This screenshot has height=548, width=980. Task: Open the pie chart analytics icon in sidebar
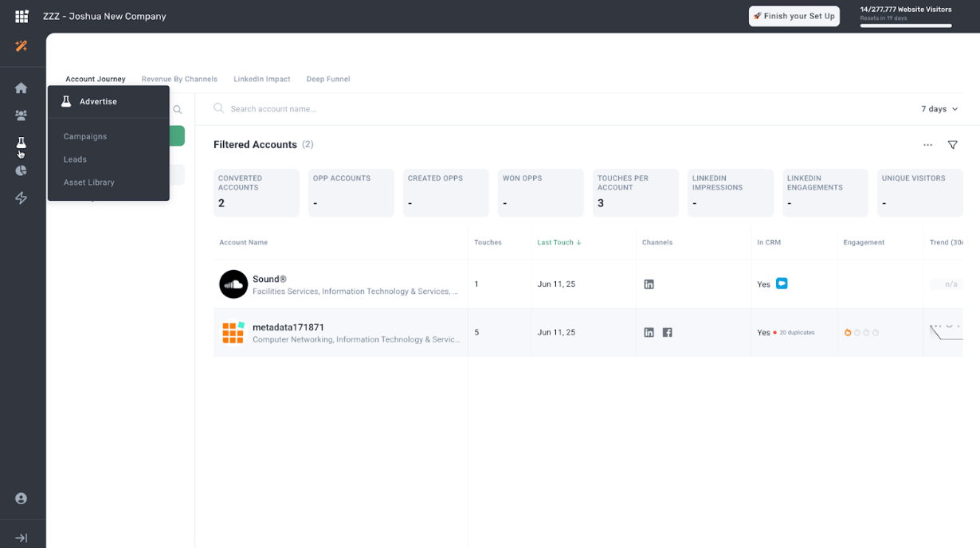22,170
